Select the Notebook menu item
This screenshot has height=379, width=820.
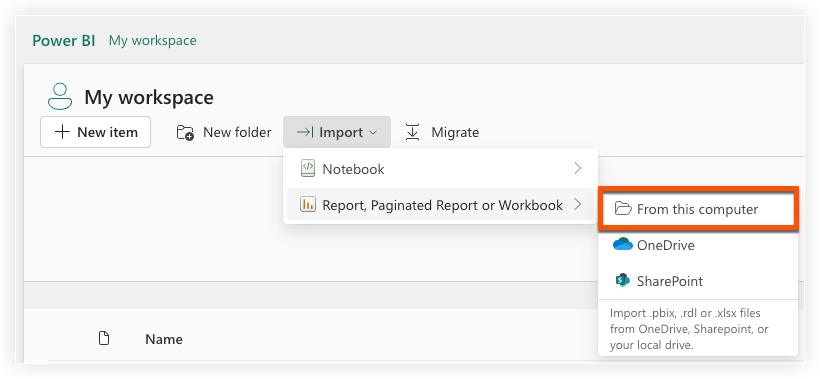440,169
